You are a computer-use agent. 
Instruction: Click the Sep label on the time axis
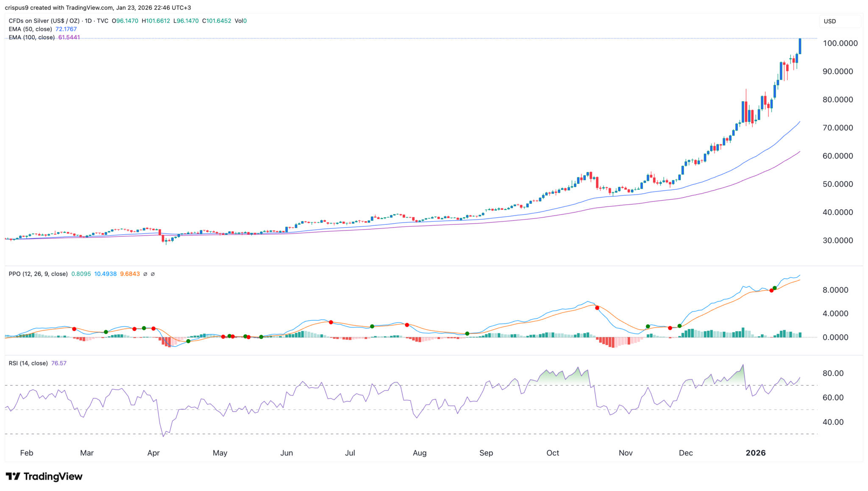click(x=486, y=452)
